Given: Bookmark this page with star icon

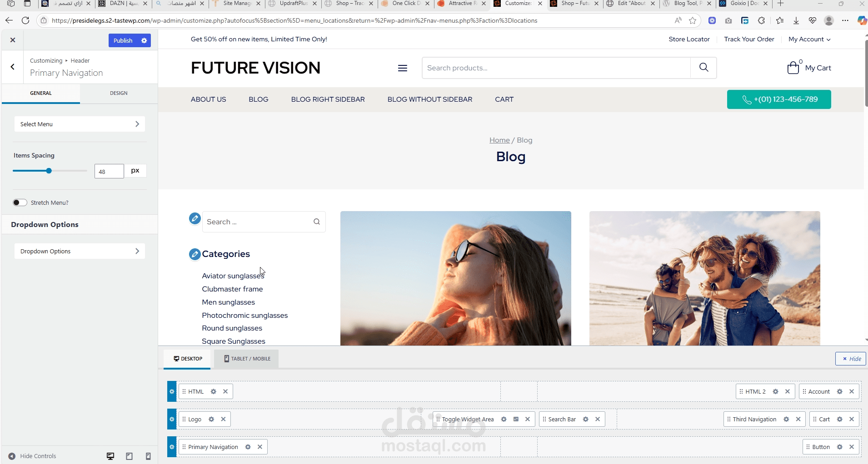Looking at the screenshot, I should point(693,20).
